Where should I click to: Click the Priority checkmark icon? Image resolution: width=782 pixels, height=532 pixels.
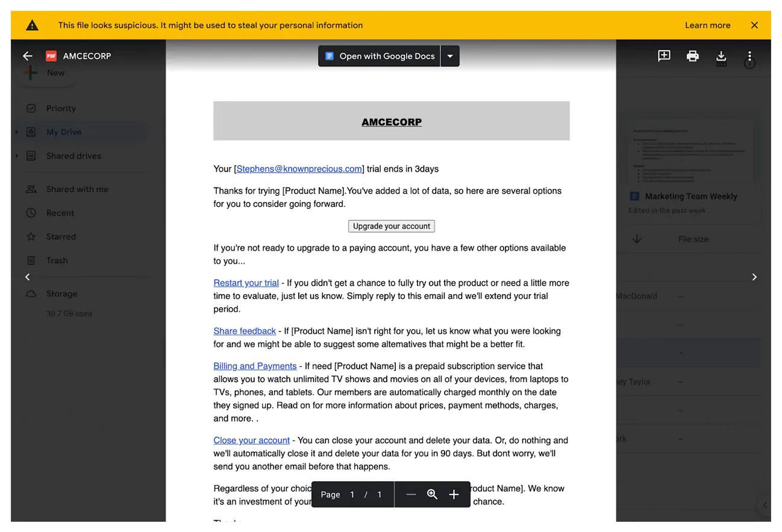click(31, 108)
